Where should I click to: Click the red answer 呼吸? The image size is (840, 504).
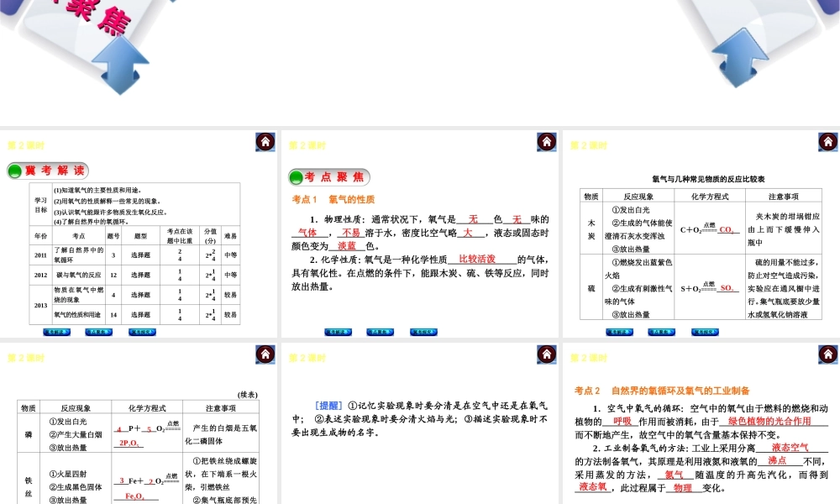pyautogui.click(x=622, y=421)
